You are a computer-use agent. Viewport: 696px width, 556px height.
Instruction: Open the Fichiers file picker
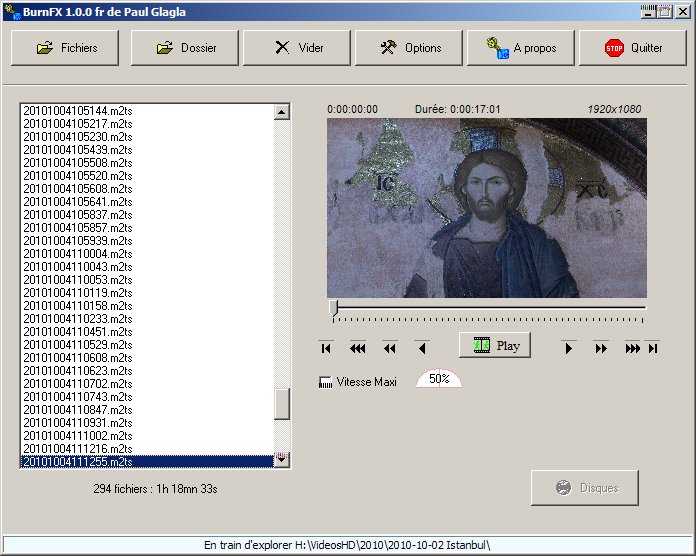65,48
